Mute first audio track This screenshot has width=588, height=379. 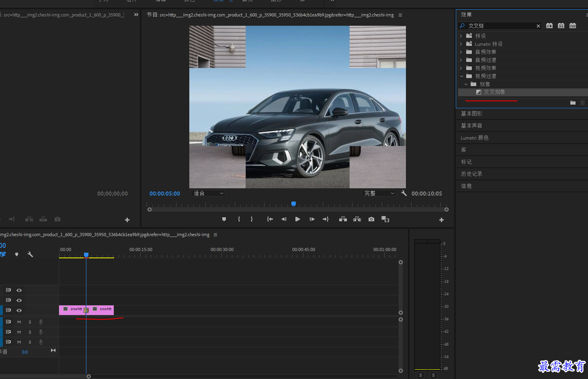(x=19, y=322)
